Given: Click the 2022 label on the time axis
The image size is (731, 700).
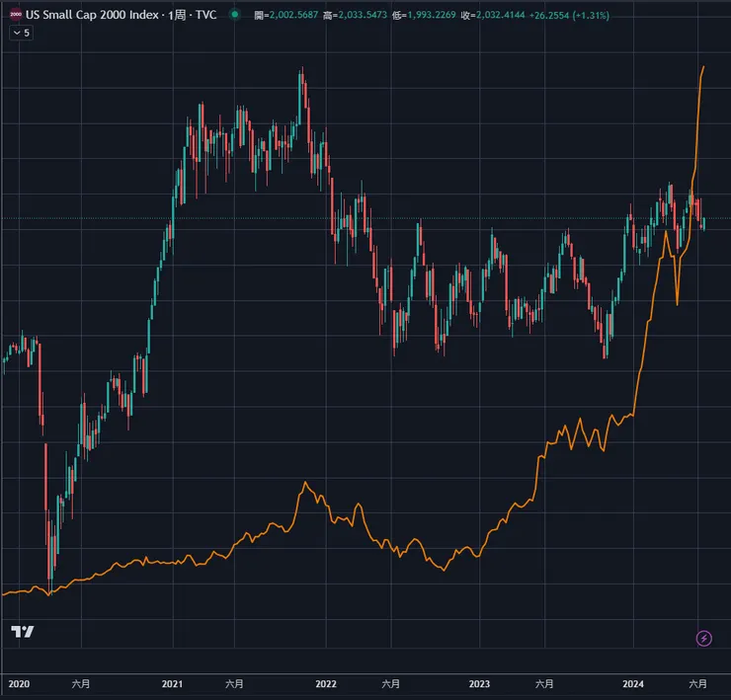Looking at the screenshot, I should [326, 683].
